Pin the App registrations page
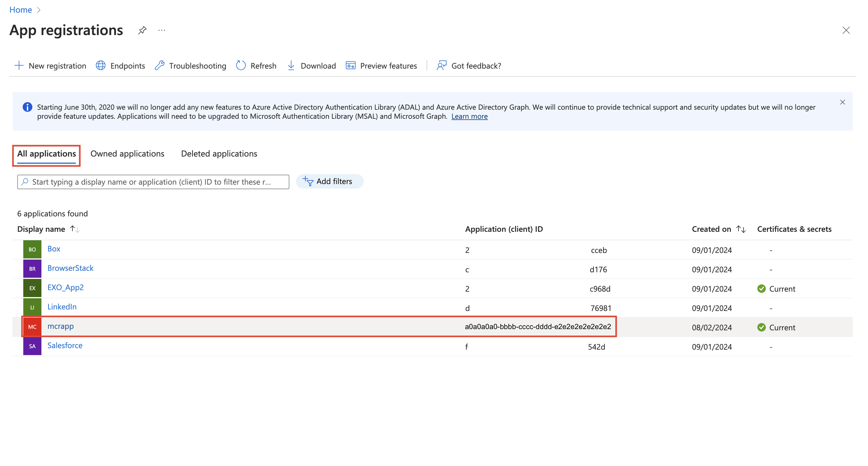 [142, 30]
